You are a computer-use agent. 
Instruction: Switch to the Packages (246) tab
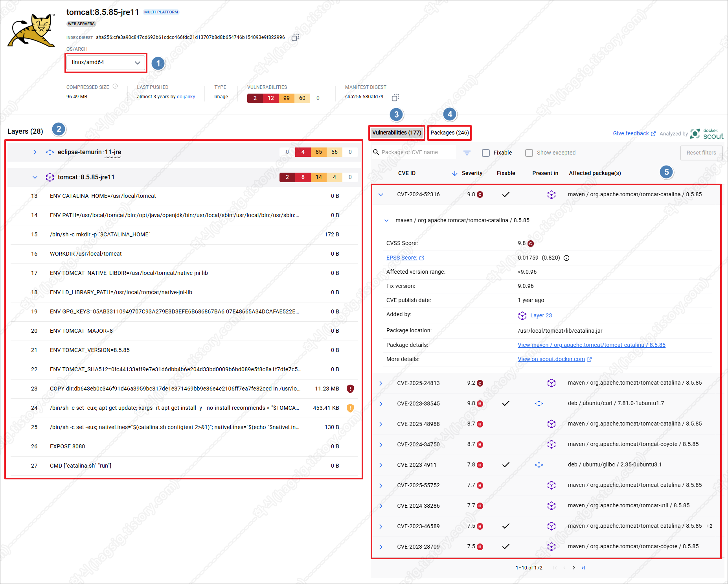(x=450, y=133)
